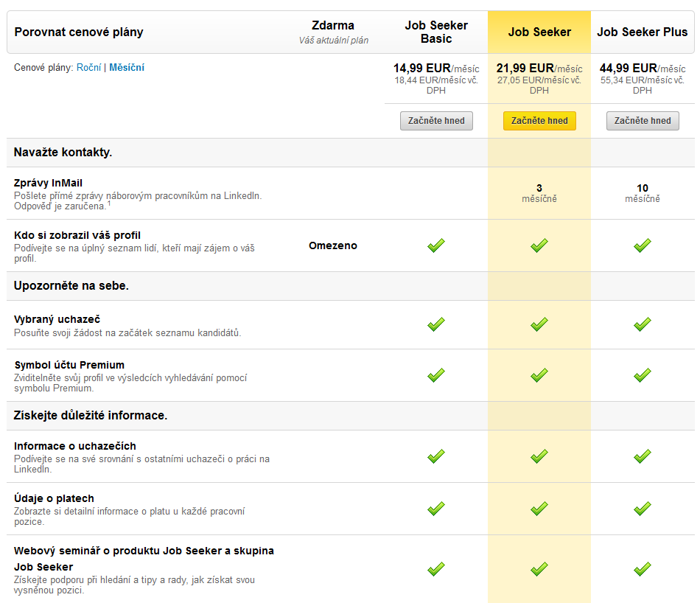Click the Symbol účtu Premium feature title
700x603 pixels.
[x=69, y=365]
